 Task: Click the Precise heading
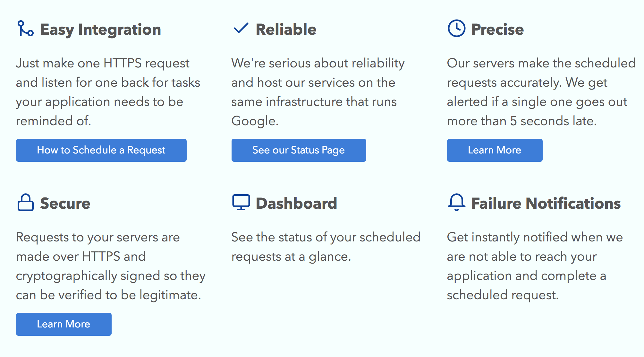click(497, 30)
